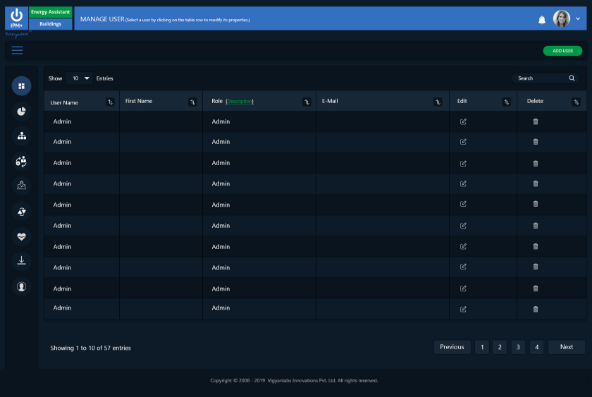Viewport: 592px width, 397px height.
Task: Go to page 1
Action: (482, 347)
